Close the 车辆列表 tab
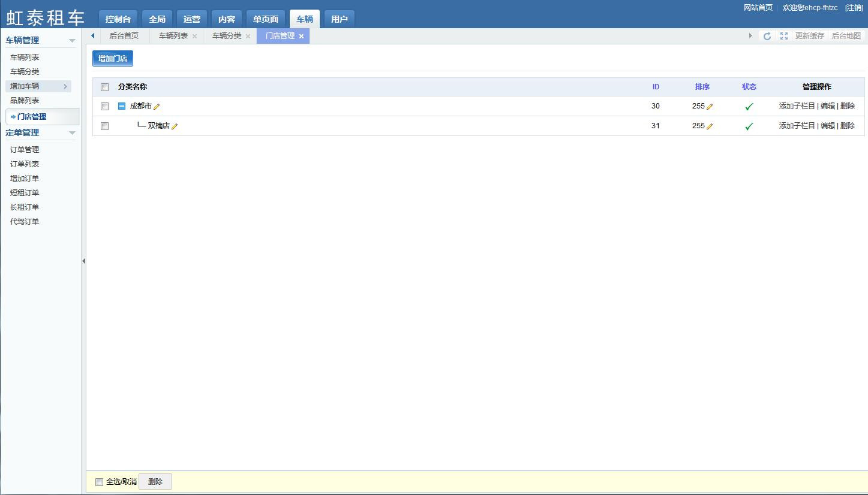Screen dimensions: 868x495 [194, 37]
